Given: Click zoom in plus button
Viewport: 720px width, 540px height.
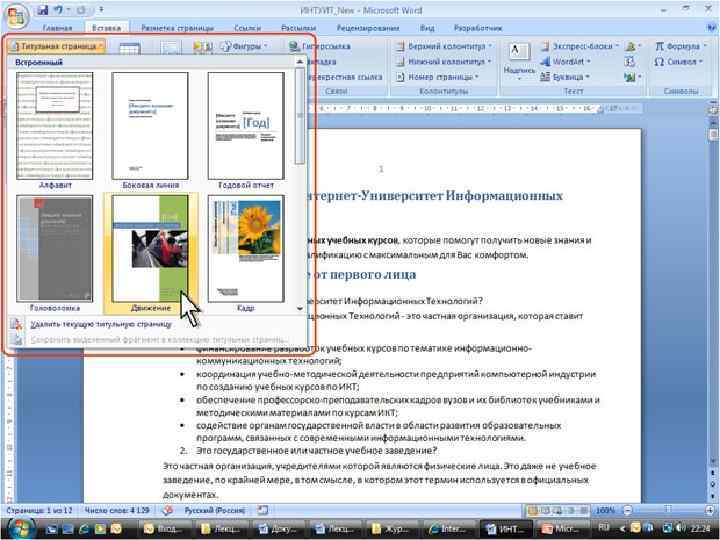Looking at the screenshot, I should click(710, 510).
